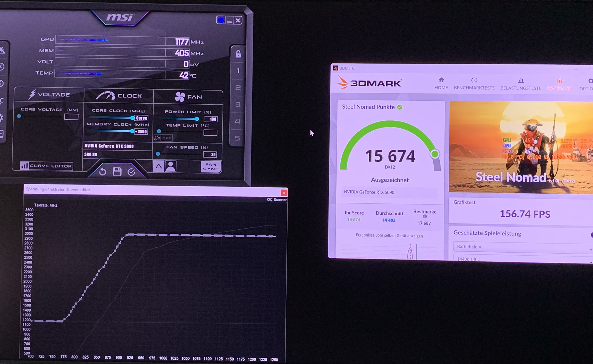593x364 pixels.
Task: Click green verified check next to Steel Nomad Punkte
Action: pyautogui.click(x=399, y=107)
